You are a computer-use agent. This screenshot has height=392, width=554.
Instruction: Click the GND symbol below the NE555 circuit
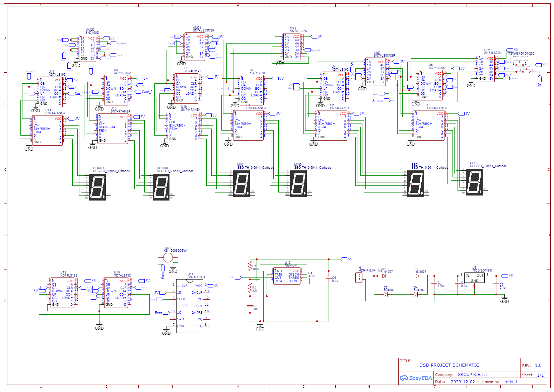point(260,327)
